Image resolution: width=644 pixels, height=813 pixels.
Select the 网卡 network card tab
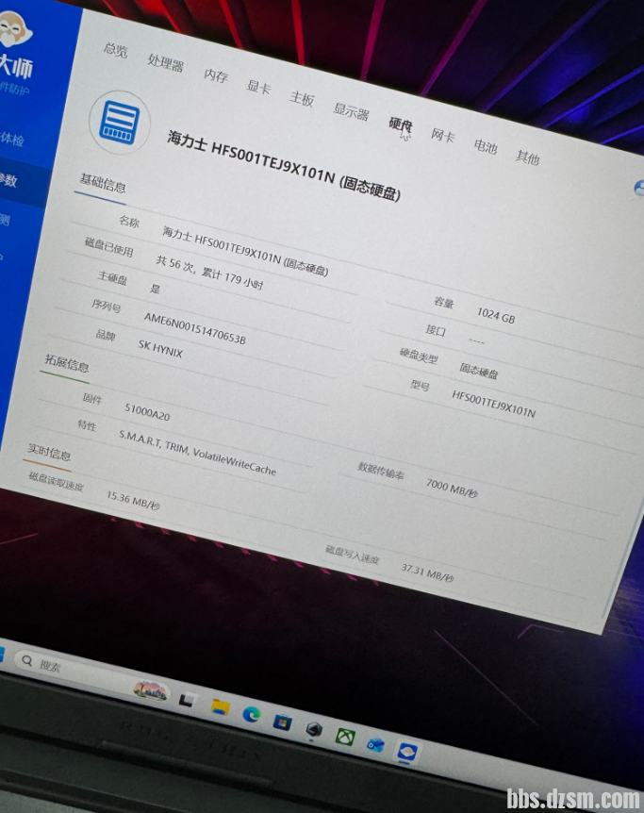[x=442, y=135]
